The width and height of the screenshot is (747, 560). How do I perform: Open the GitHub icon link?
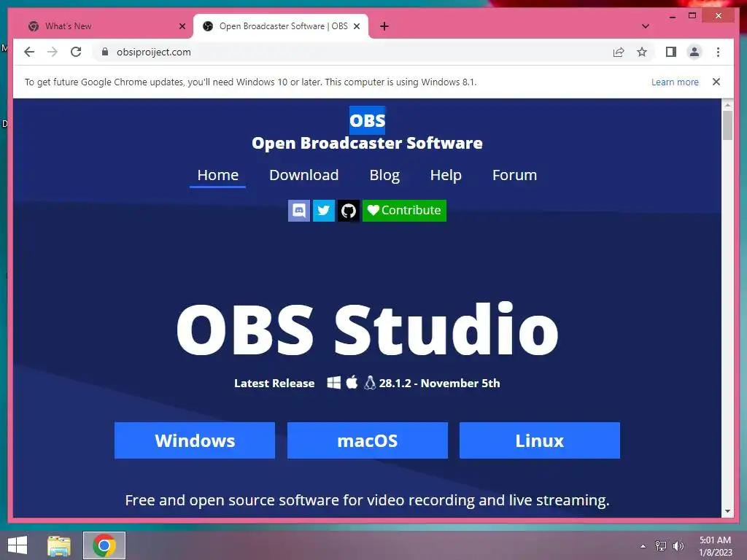349,211
